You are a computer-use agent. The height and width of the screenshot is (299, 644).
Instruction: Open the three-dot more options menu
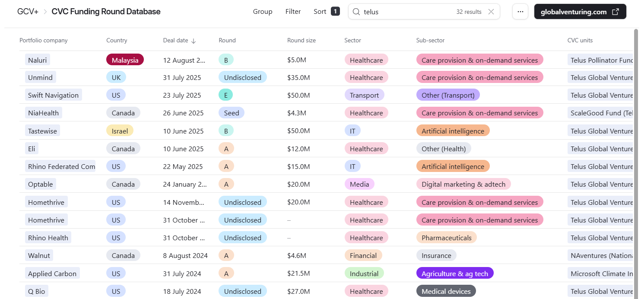(520, 12)
